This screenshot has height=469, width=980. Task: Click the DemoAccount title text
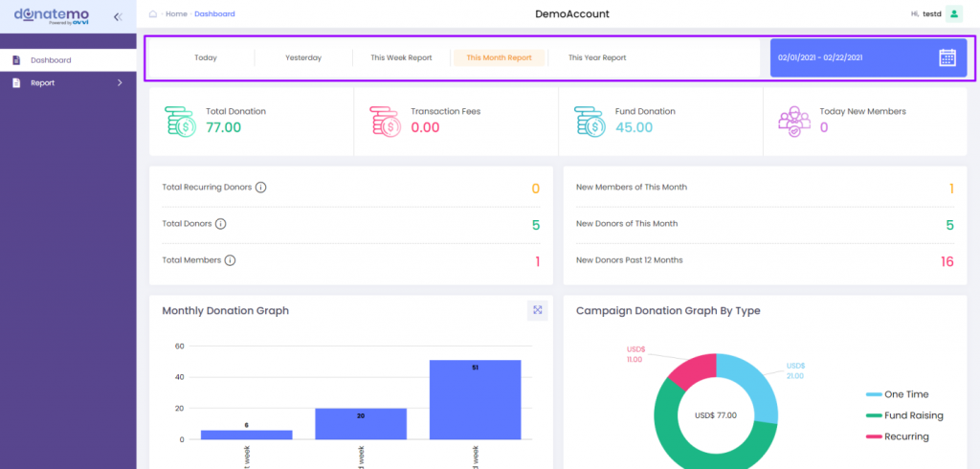tap(572, 13)
